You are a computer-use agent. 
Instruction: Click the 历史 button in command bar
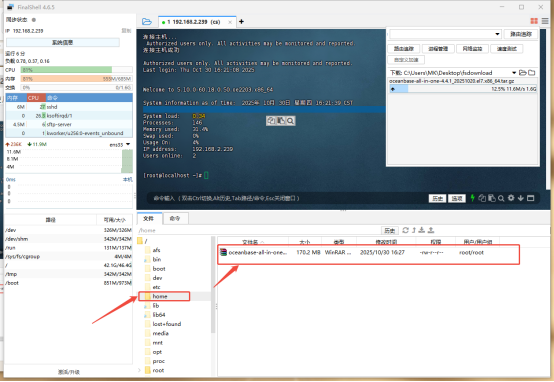(x=437, y=198)
